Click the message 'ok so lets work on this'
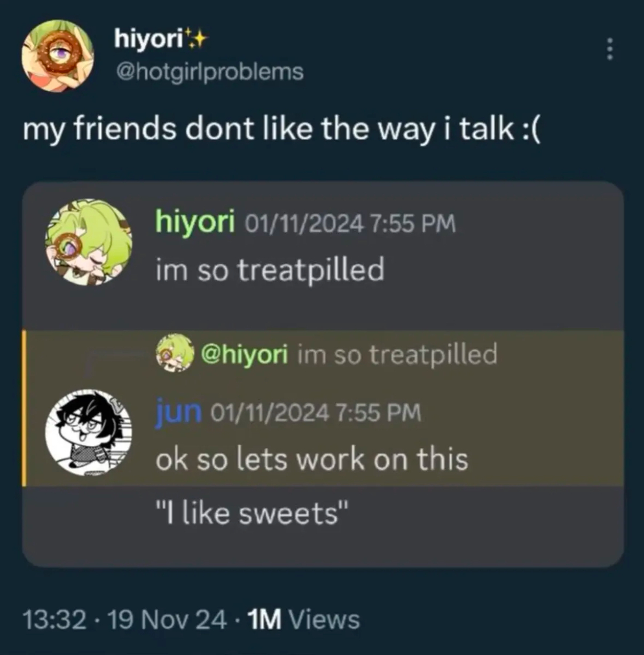This screenshot has height=655, width=644. 312,459
